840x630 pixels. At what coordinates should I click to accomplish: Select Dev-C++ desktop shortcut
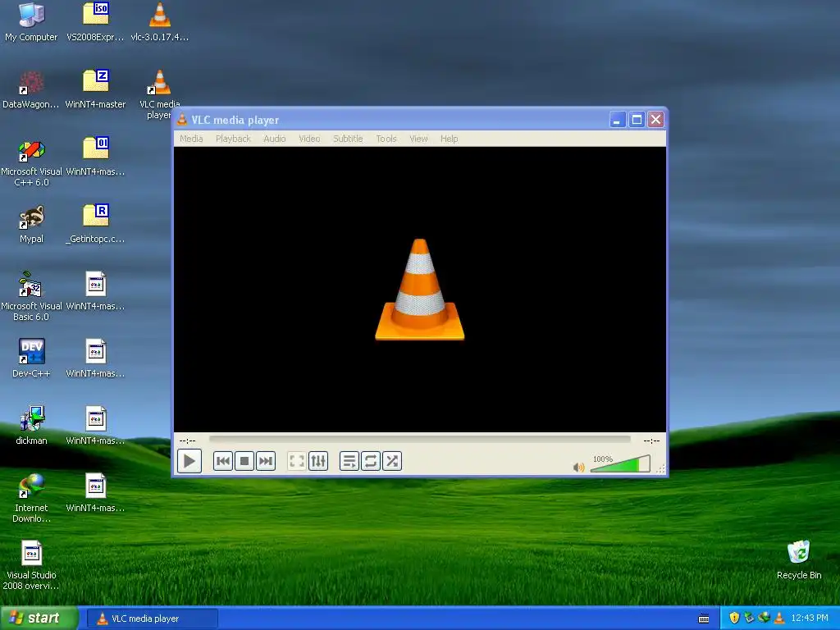click(x=31, y=359)
